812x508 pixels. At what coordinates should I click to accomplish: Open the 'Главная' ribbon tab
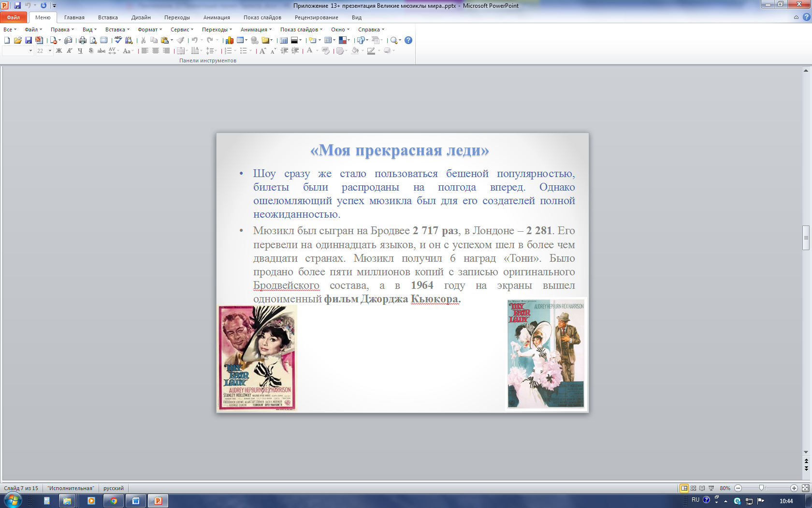(x=74, y=17)
